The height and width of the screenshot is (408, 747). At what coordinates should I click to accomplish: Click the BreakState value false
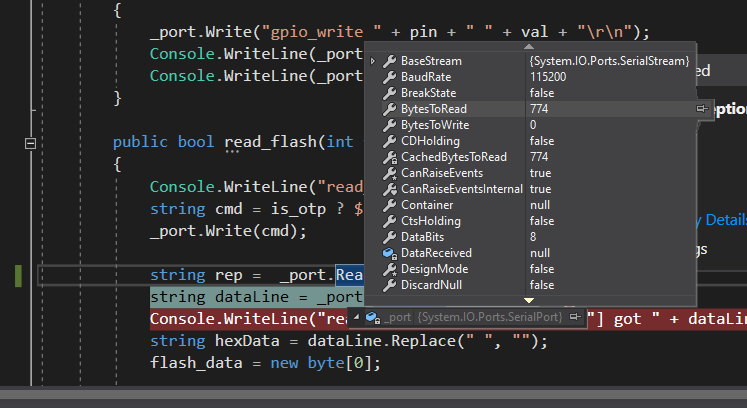pyautogui.click(x=542, y=93)
